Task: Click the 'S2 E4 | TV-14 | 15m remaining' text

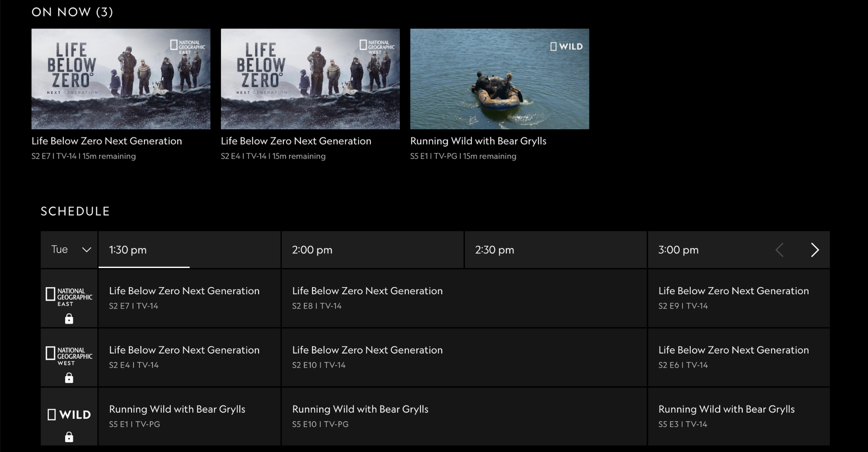Action: click(x=273, y=156)
